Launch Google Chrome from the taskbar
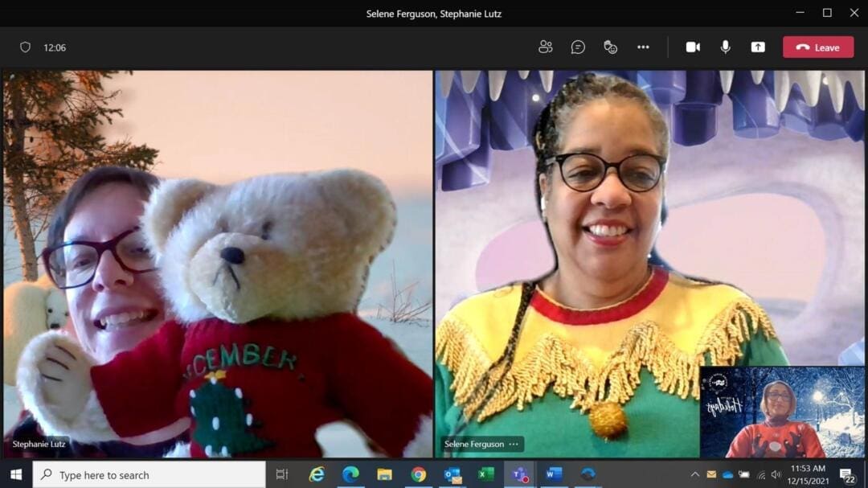Image resolution: width=868 pixels, height=488 pixels. click(x=419, y=475)
